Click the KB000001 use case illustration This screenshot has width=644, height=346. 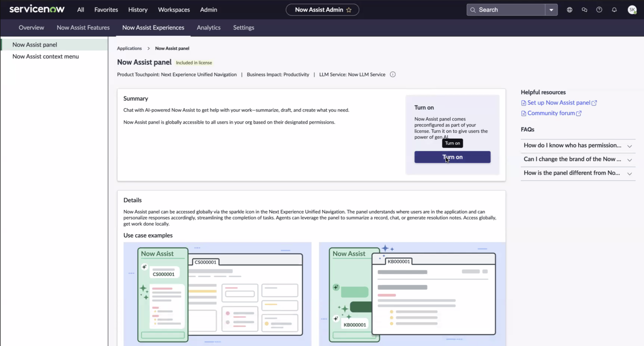pyautogui.click(x=412, y=294)
